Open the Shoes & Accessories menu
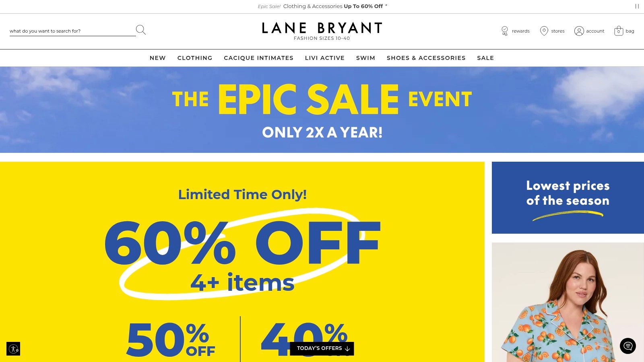 click(x=426, y=58)
